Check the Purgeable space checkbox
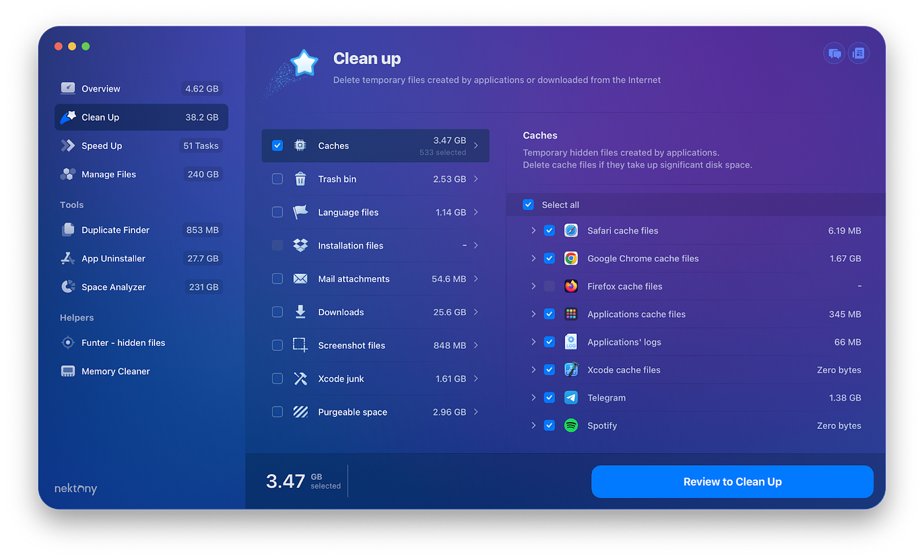The image size is (924, 560). 277,412
